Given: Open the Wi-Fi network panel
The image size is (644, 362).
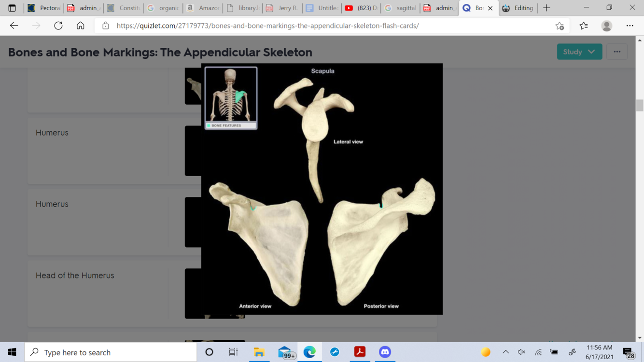Looking at the screenshot, I should (538, 352).
